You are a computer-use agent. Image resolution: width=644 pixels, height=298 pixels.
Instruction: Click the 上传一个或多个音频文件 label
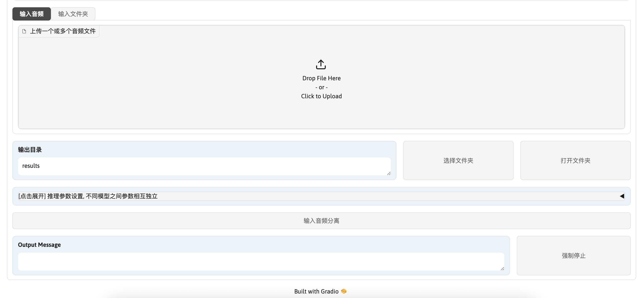(63, 31)
